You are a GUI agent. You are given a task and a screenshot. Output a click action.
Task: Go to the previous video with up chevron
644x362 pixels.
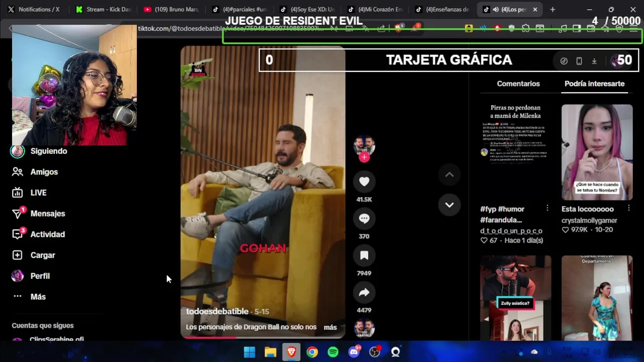coord(449,174)
